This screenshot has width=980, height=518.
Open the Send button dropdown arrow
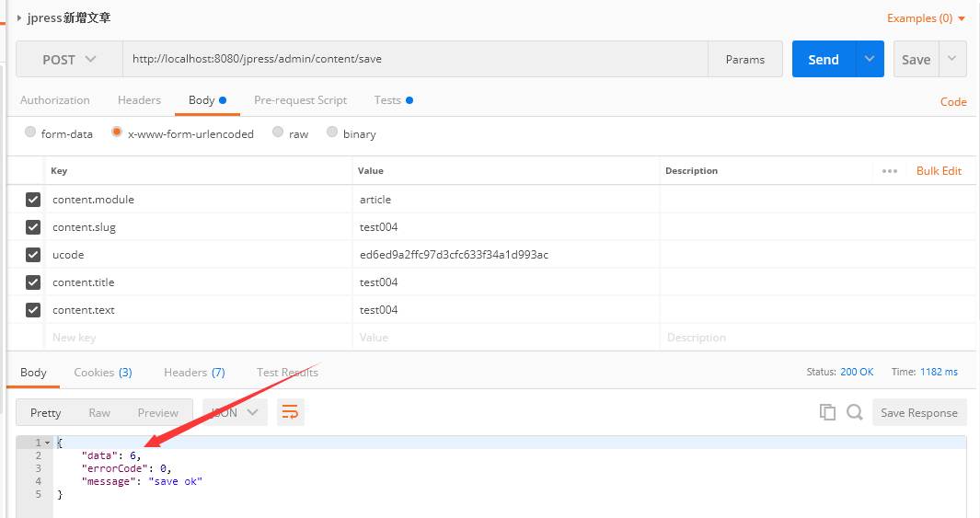pos(870,60)
